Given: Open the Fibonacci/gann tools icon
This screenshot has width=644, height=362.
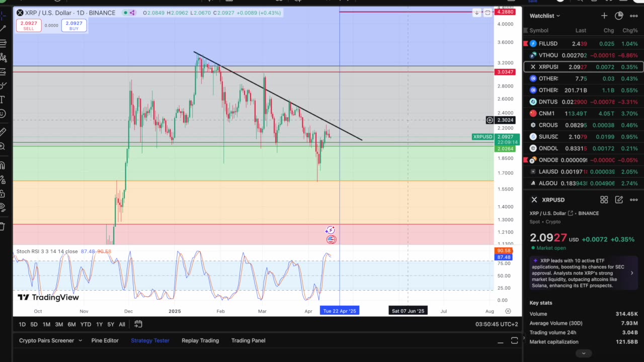Looking at the screenshot, I should click(x=3, y=43).
